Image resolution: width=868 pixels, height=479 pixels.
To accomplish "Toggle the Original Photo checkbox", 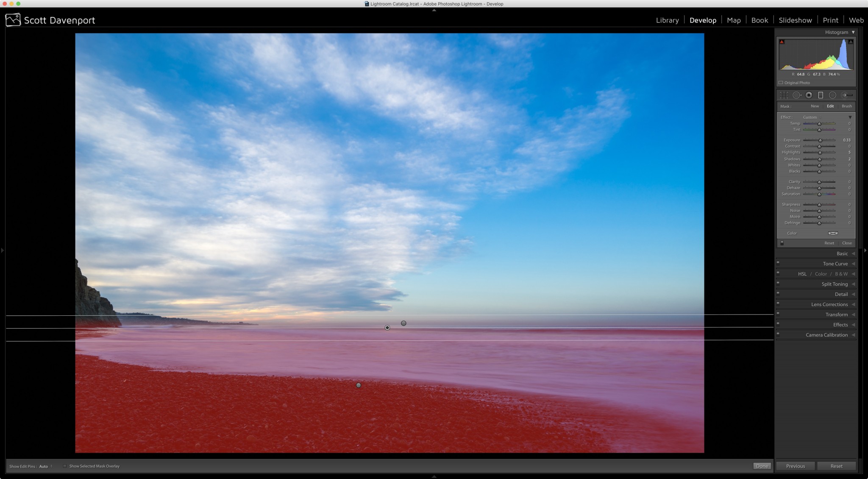I will click(x=781, y=83).
